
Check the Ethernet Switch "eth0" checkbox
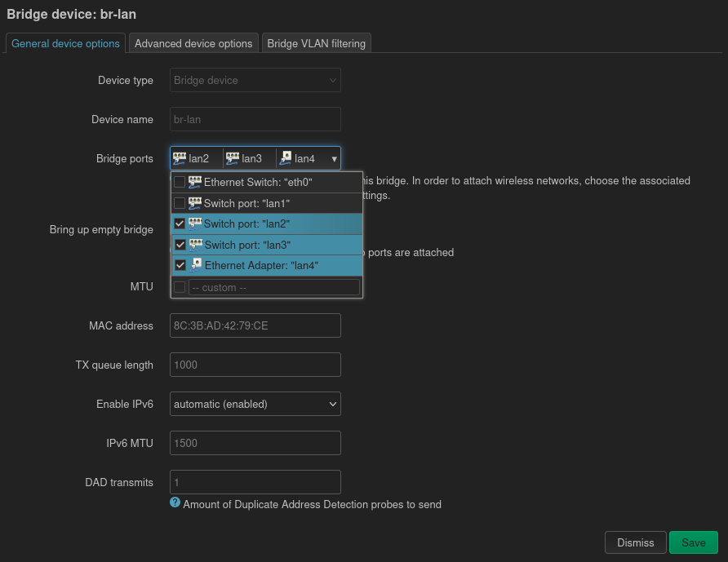click(x=180, y=182)
